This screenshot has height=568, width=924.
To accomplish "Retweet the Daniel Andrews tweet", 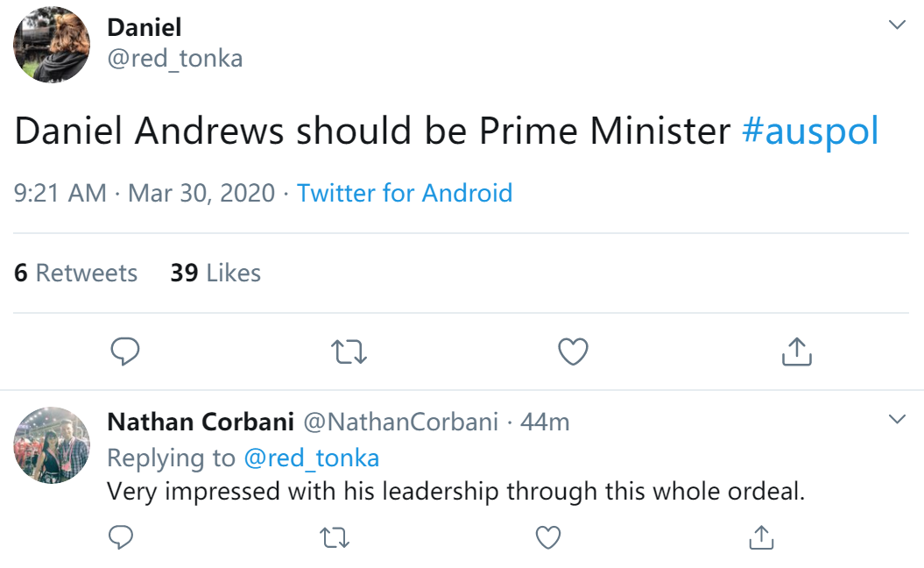I will (349, 352).
